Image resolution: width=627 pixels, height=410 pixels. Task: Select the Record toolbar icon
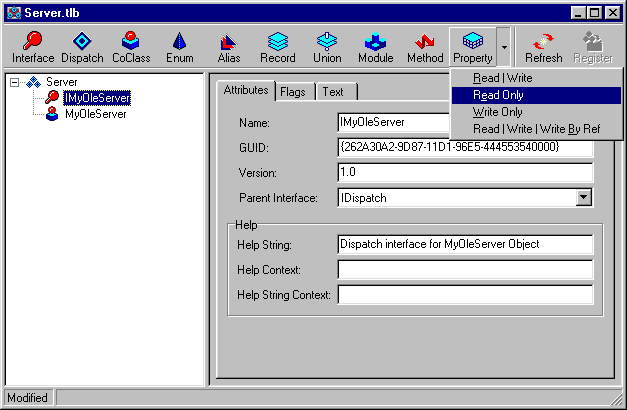point(277,47)
